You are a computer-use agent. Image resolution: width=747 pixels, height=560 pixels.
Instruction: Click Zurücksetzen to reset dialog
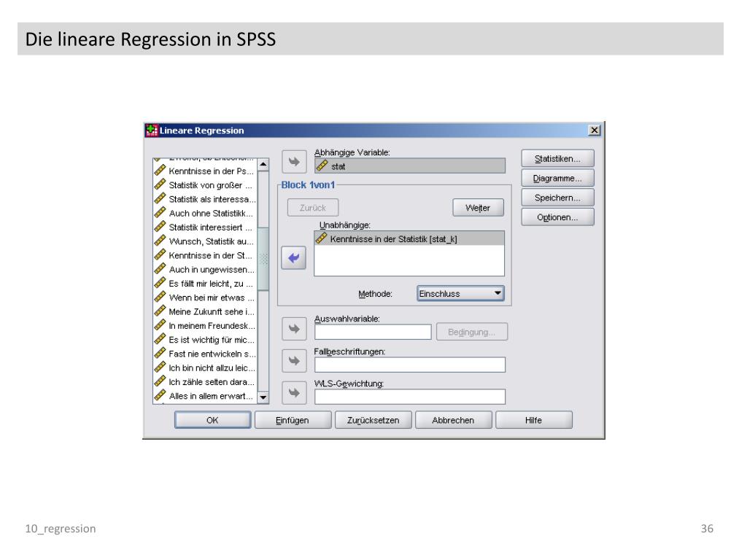pos(373,420)
